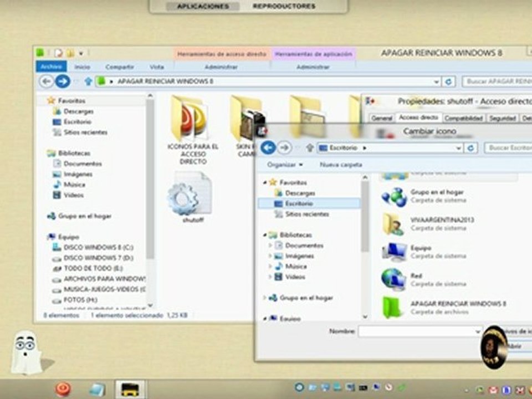Click Nueva carpeta button
The image size is (532, 399).
(x=341, y=165)
